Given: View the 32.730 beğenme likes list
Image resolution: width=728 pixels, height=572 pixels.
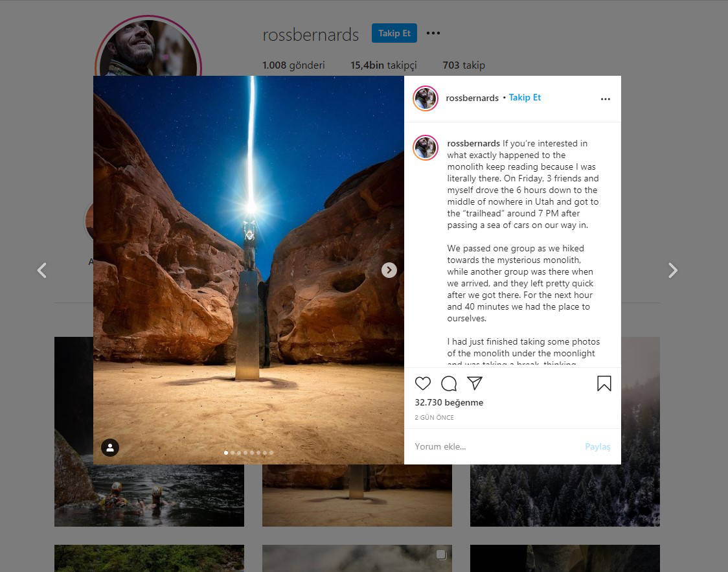Looking at the screenshot, I should 449,402.
